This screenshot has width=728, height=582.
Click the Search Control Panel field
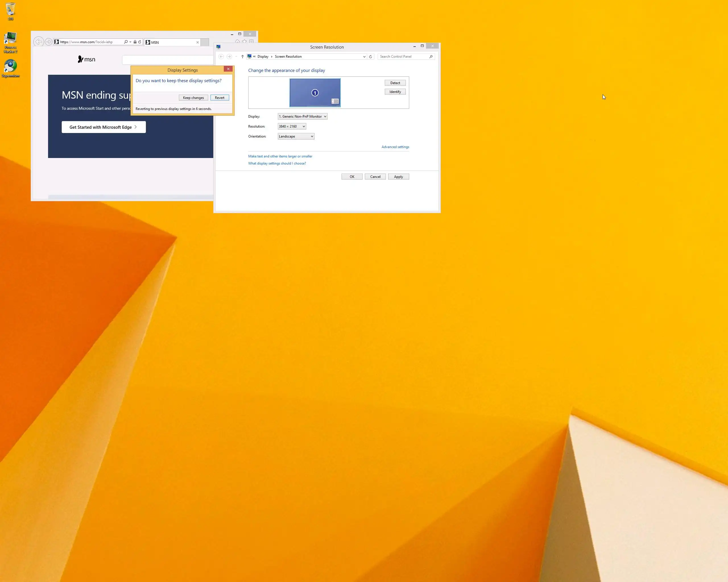point(402,57)
